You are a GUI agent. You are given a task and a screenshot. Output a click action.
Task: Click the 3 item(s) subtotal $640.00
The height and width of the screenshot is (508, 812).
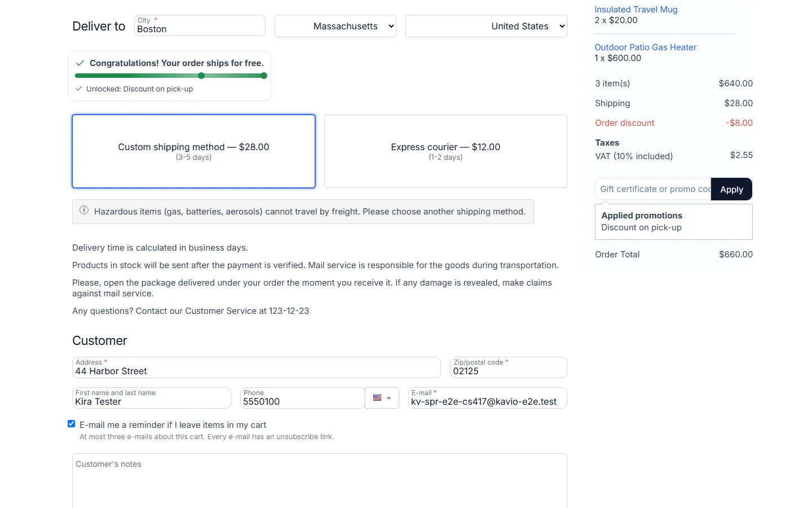point(736,84)
